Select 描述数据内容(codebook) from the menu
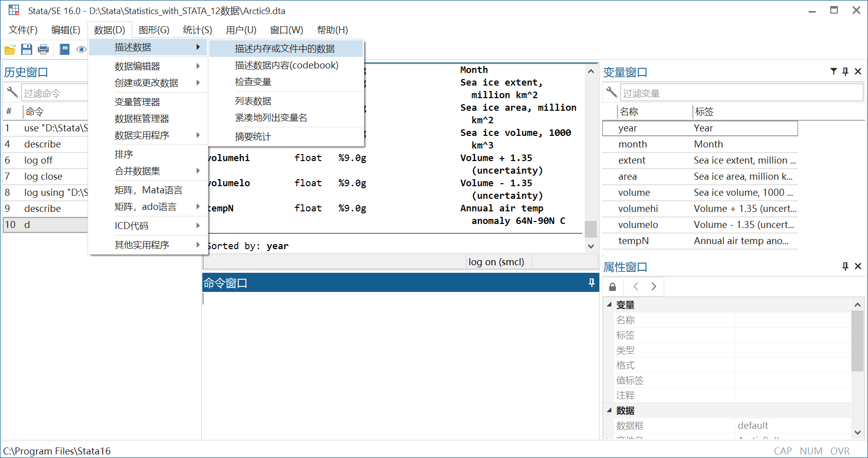The image size is (868, 458). pos(286,65)
